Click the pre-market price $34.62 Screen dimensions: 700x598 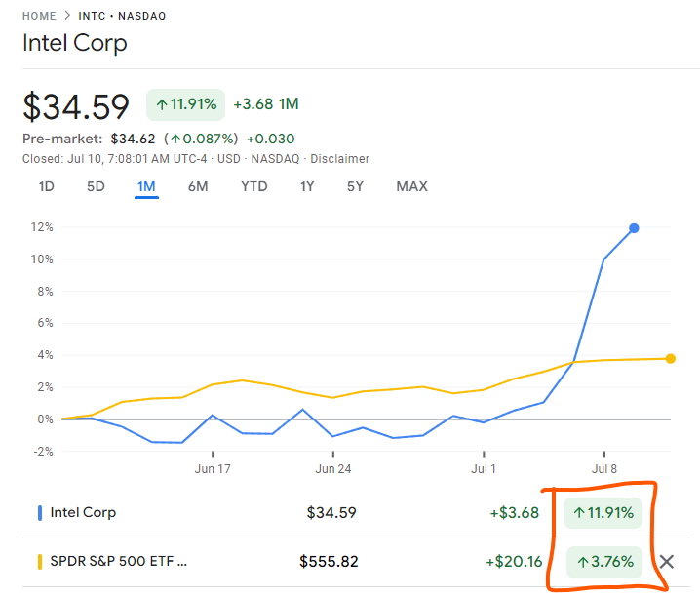tap(133, 139)
